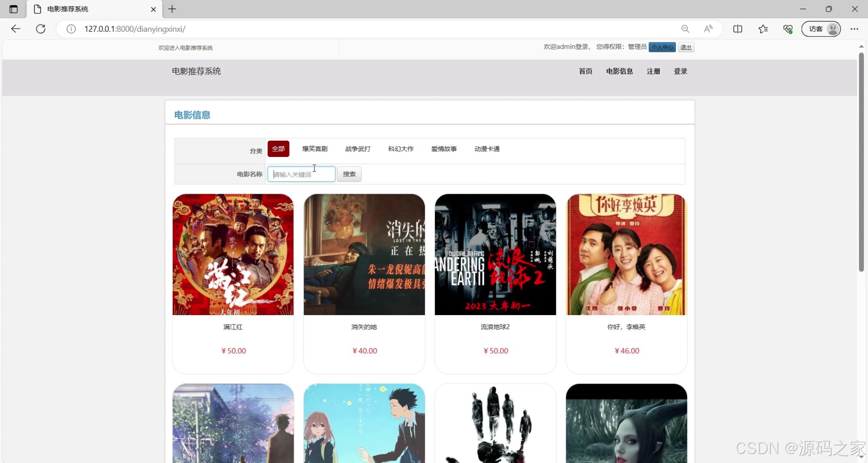Open the 流浪地球2 movie poster
The image size is (868, 463).
point(495,255)
